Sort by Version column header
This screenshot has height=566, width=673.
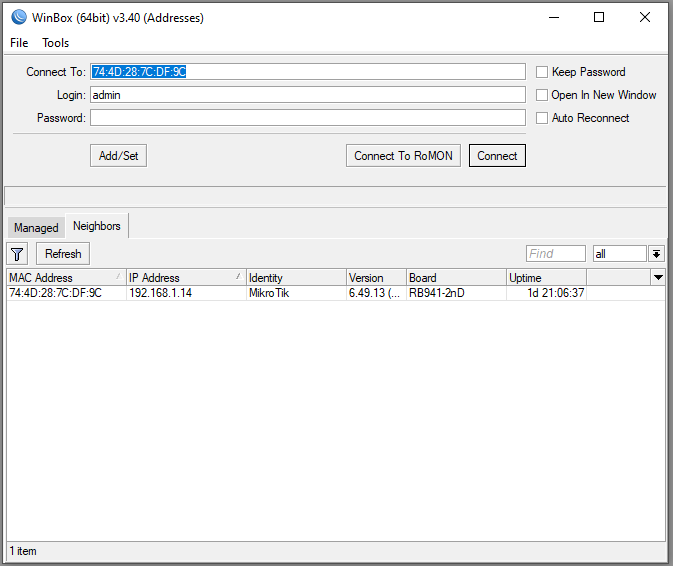click(376, 278)
